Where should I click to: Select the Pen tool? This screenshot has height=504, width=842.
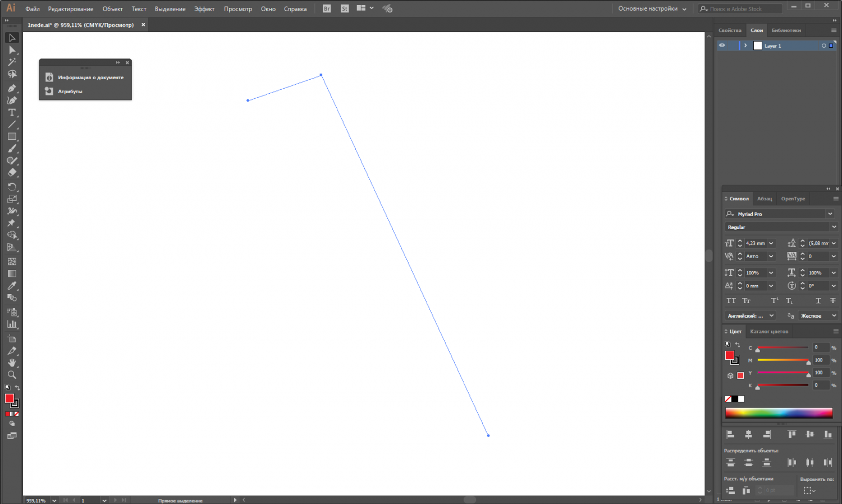(12, 88)
